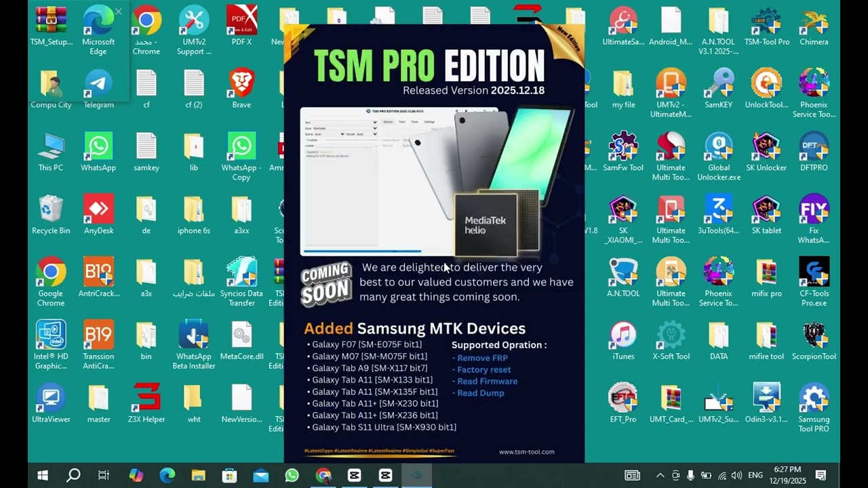Open the Mail app from taskbar
Image resolution: width=868 pixels, height=488 pixels.
(260, 476)
